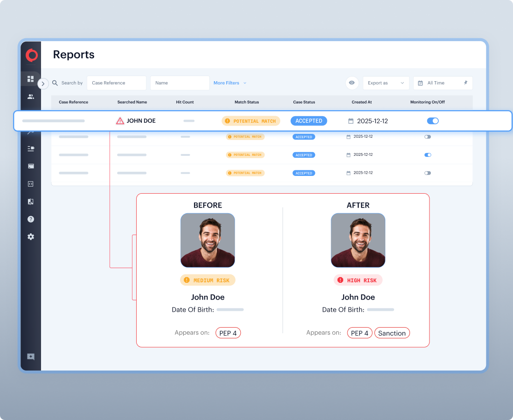Open the dashboard grid icon in sidebar

tap(31, 79)
